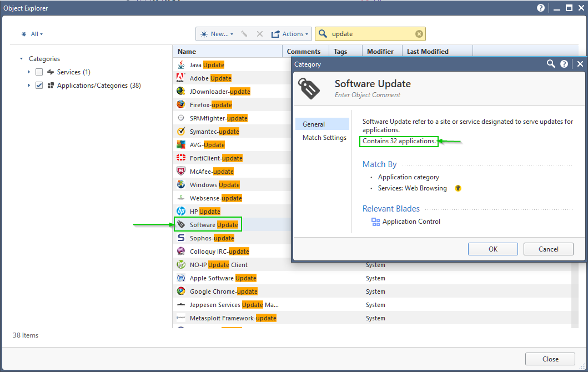This screenshot has width=588, height=372.
Task: Expand the Services tree node
Action: 29,72
